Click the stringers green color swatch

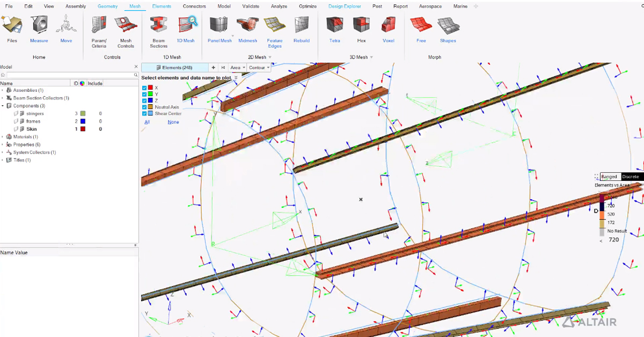83,114
